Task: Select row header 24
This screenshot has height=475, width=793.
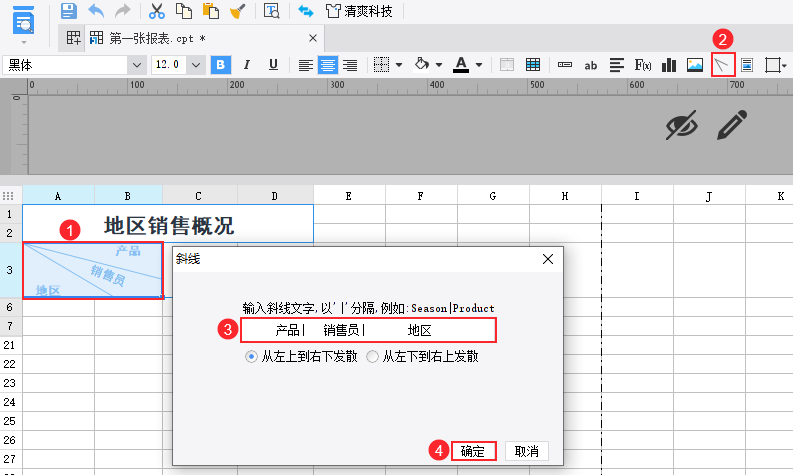Action: tap(10, 402)
